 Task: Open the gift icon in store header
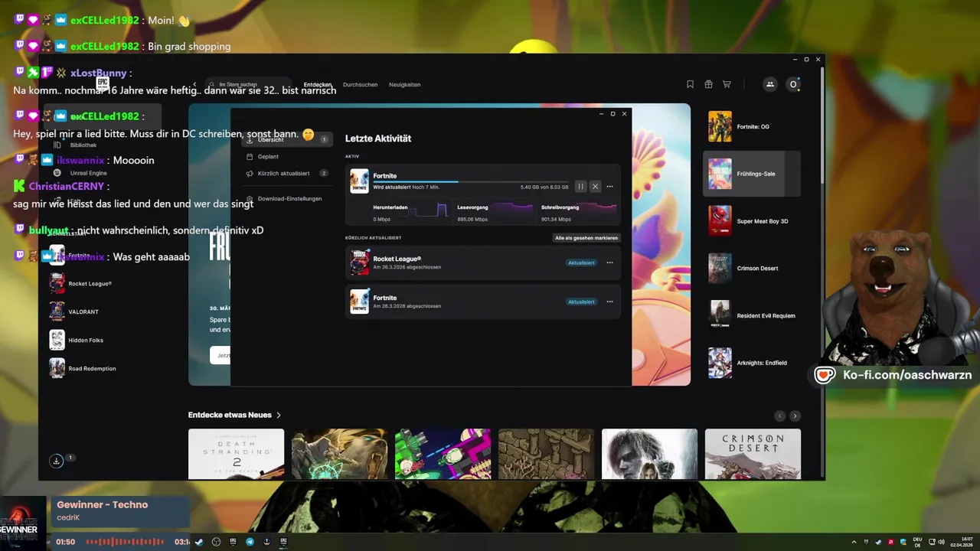[x=708, y=84]
